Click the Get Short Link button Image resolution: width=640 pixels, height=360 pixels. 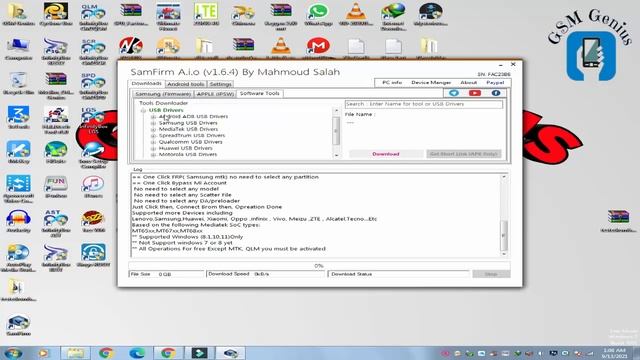click(x=464, y=154)
